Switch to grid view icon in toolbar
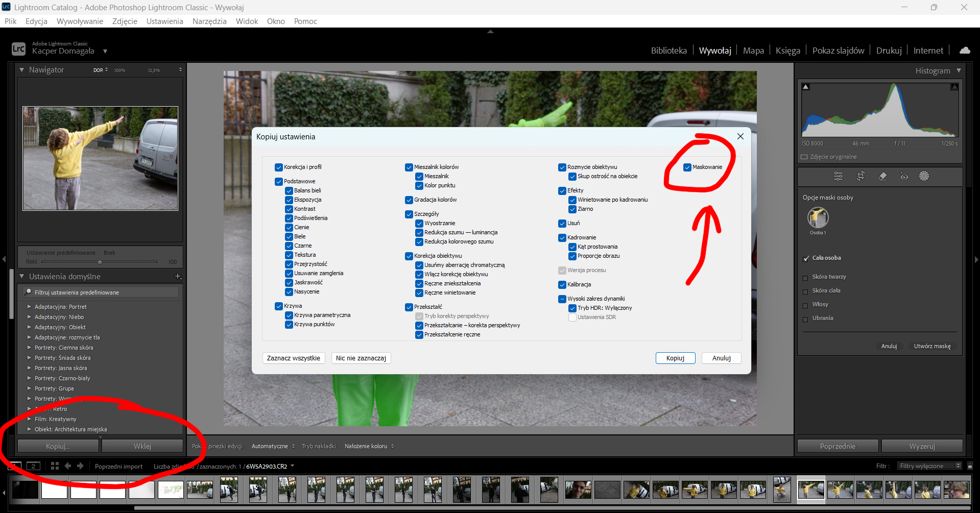Screen dimensions: 980x513 (55, 466)
